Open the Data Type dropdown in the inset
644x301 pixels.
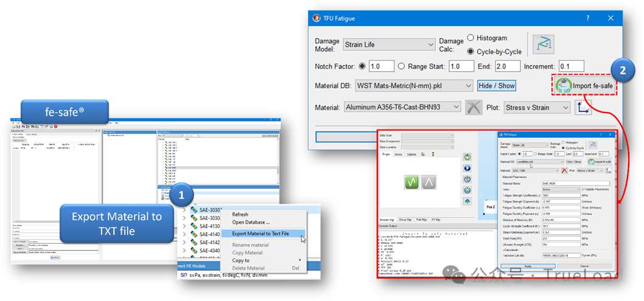[427, 136]
